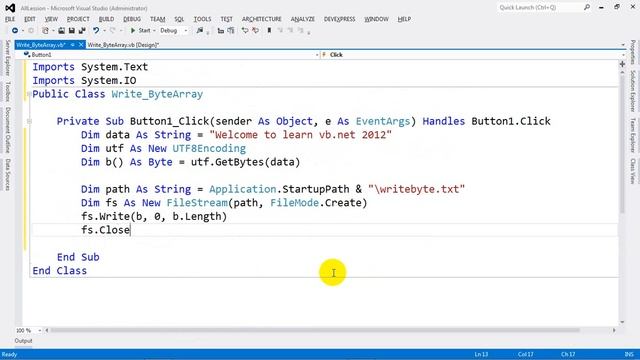Click into the Quick Launch search box
Viewport: 640px width, 360px height.
pos(540,7)
